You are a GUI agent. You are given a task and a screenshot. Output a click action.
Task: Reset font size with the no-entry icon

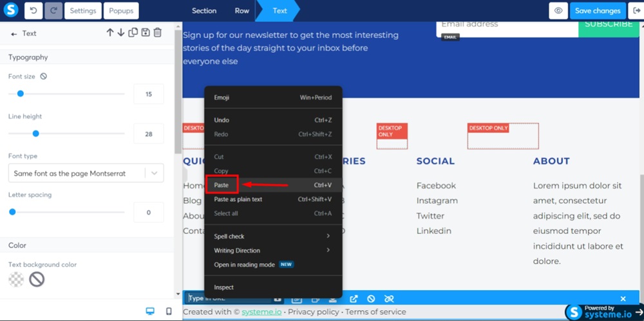(44, 77)
